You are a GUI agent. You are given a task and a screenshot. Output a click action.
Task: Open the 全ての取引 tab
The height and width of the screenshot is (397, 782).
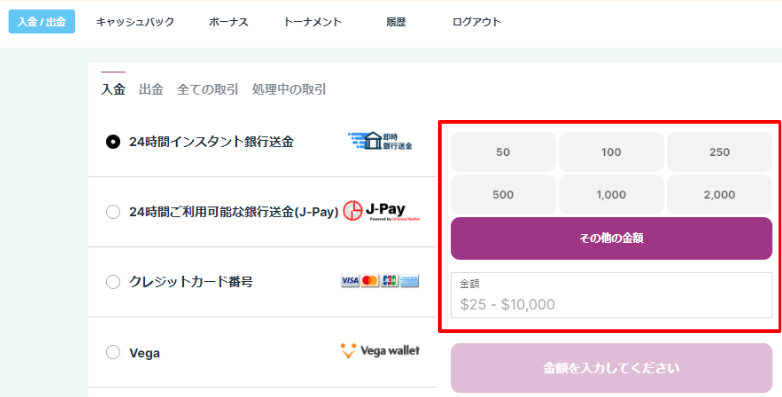pyautogui.click(x=207, y=90)
